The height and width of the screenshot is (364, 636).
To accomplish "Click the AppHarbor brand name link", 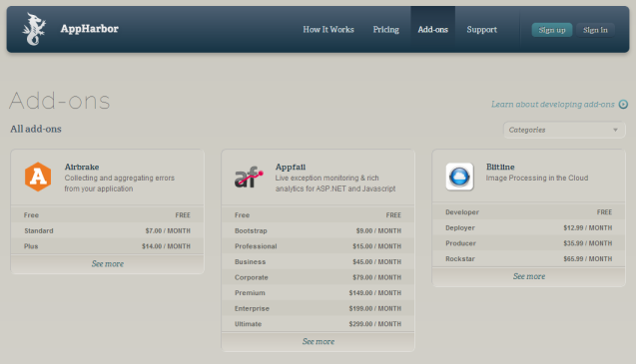I will [x=89, y=29].
